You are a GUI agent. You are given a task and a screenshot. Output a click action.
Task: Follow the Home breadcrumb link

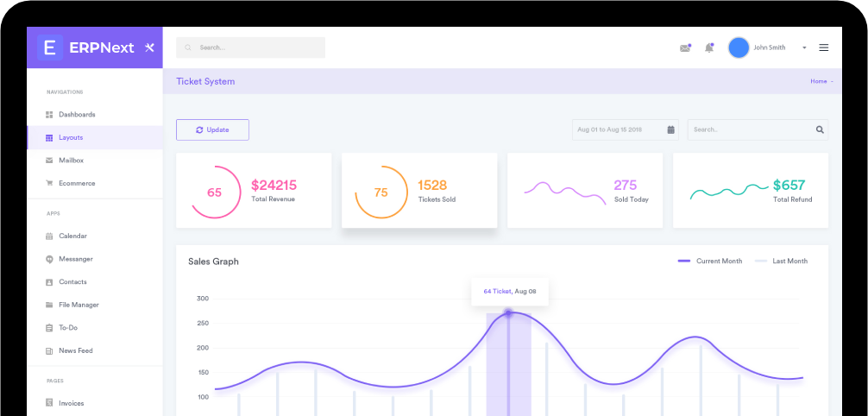tap(818, 81)
